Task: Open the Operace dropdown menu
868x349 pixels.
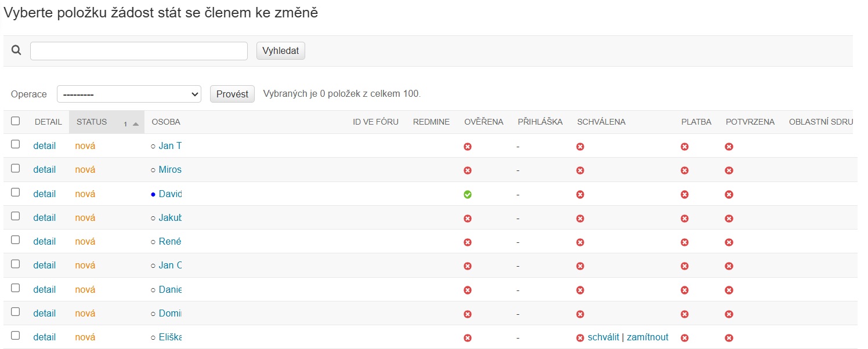Action: (129, 94)
